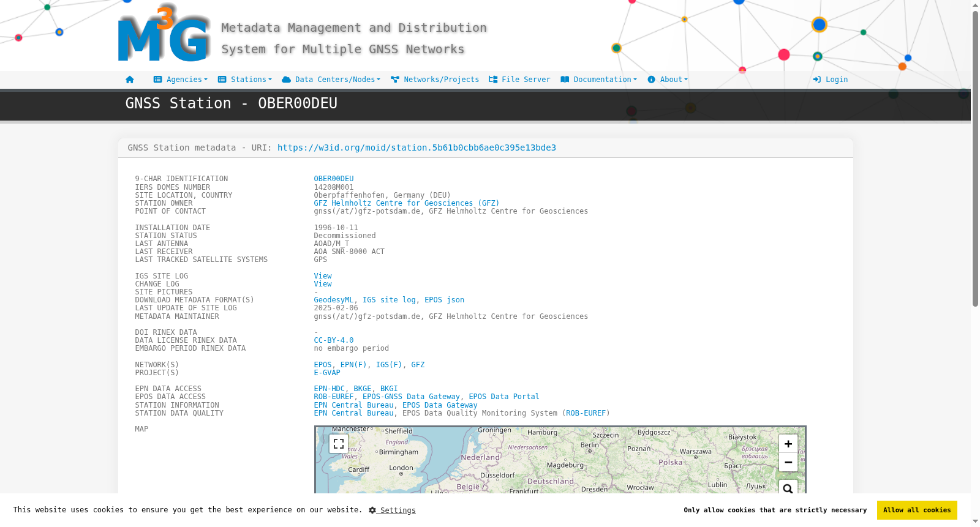Click the scrollbar down arrow
This screenshot has width=980, height=527.
click(x=975, y=522)
